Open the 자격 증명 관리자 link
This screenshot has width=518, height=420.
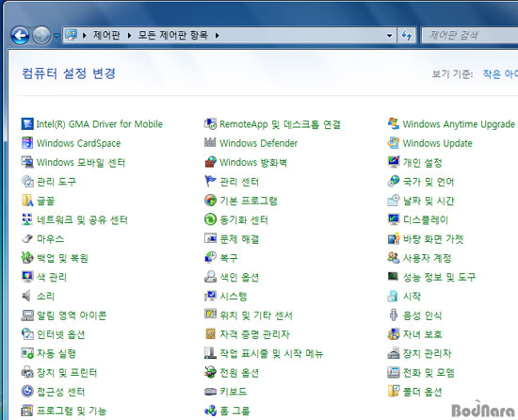tap(254, 334)
